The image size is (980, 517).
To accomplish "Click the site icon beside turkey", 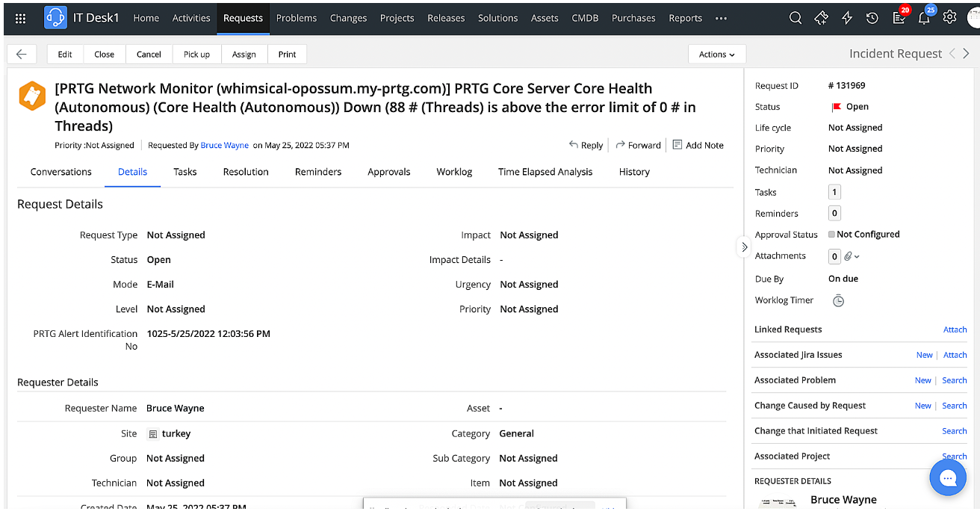I will pos(153,434).
